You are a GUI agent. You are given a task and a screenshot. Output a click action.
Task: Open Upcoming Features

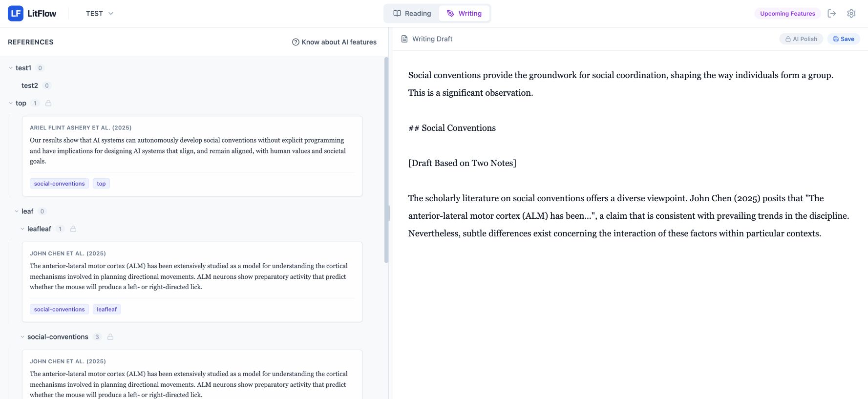click(787, 14)
